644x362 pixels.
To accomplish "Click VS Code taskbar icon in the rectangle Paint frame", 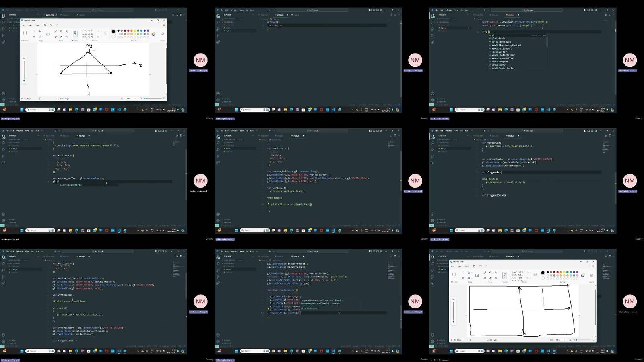I will pos(548,351).
